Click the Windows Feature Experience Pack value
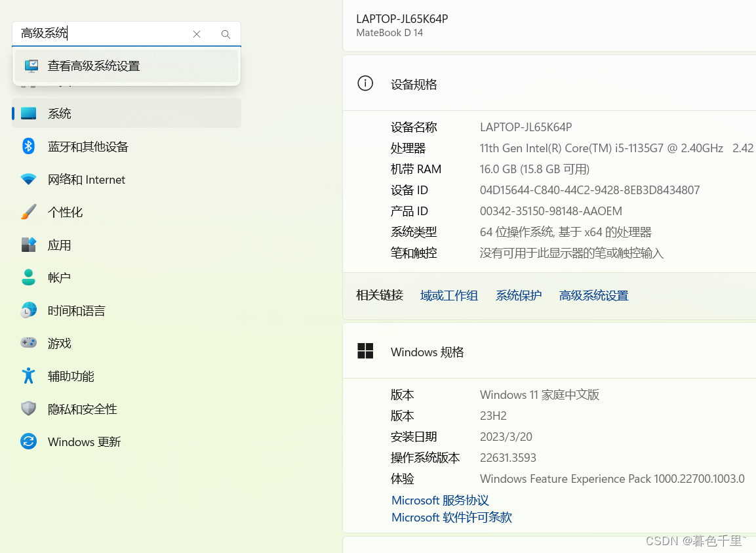This screenshot has width=756, height=553. click(612, 479)
